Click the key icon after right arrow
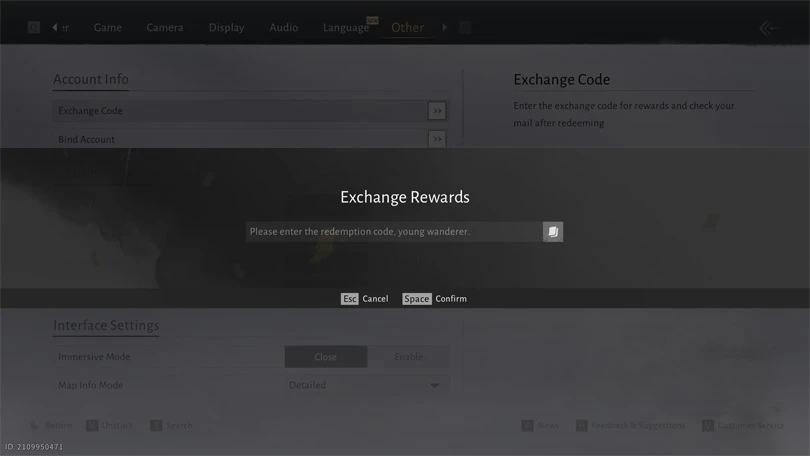810x456 pixels. pyautogui.click(x=465, y=27)
